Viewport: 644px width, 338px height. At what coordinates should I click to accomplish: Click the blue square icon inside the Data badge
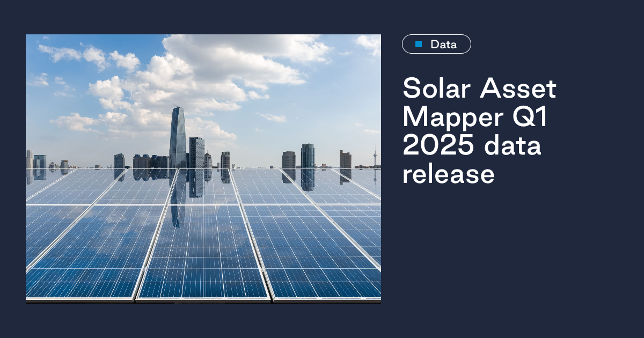pos(418,44)
